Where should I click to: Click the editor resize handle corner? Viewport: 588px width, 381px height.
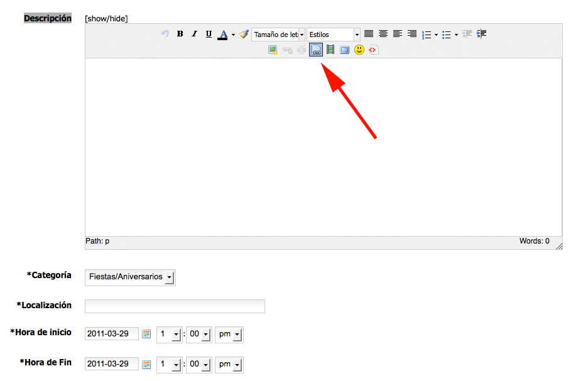[559, 246]
